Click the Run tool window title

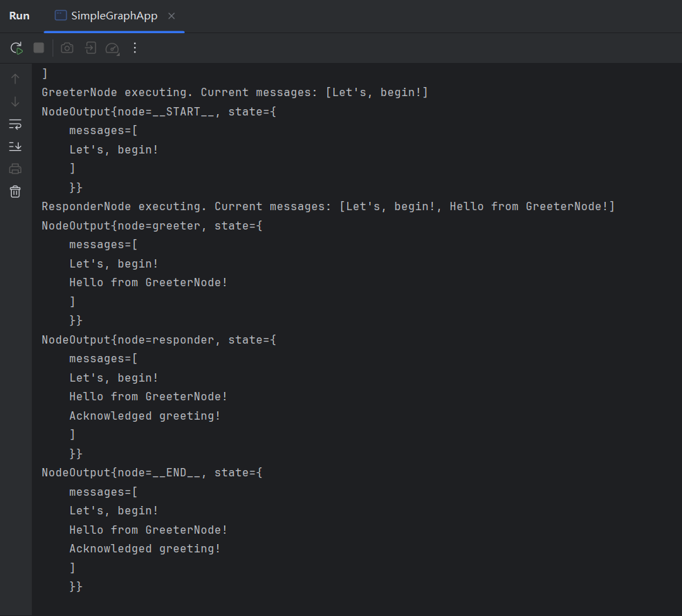[x=19, y=16]
